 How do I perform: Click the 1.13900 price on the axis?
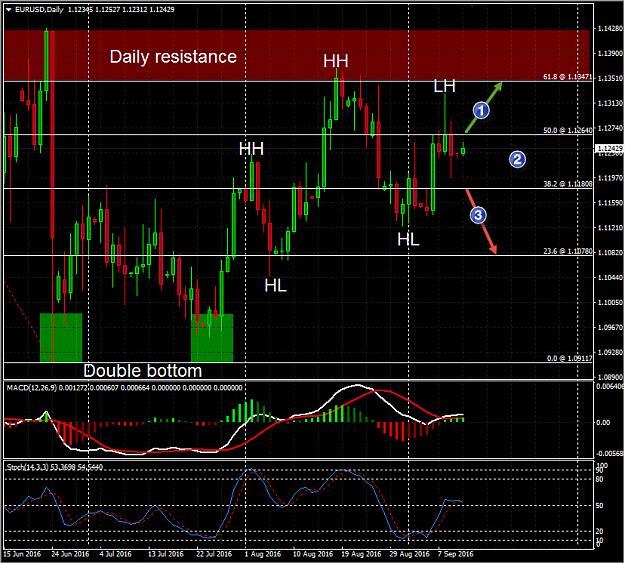tap(609, 53)
